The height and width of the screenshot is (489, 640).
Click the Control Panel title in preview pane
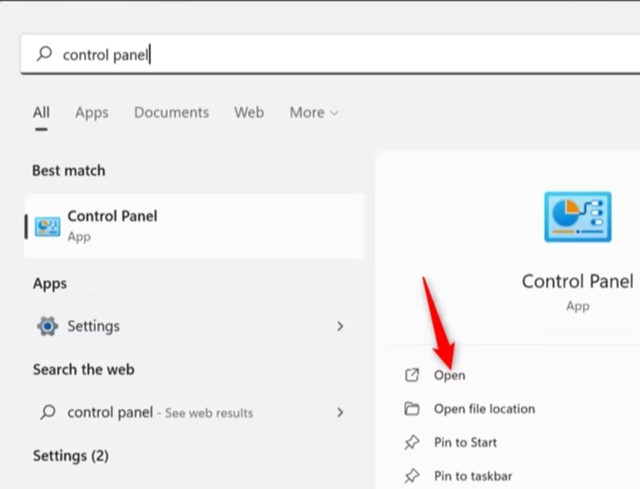pyautogui.click(x=578, y=282)
